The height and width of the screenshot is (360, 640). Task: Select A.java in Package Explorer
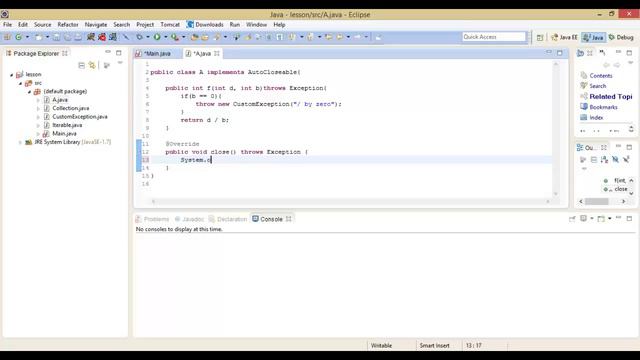pyautogui.click(x=60, y=100)
